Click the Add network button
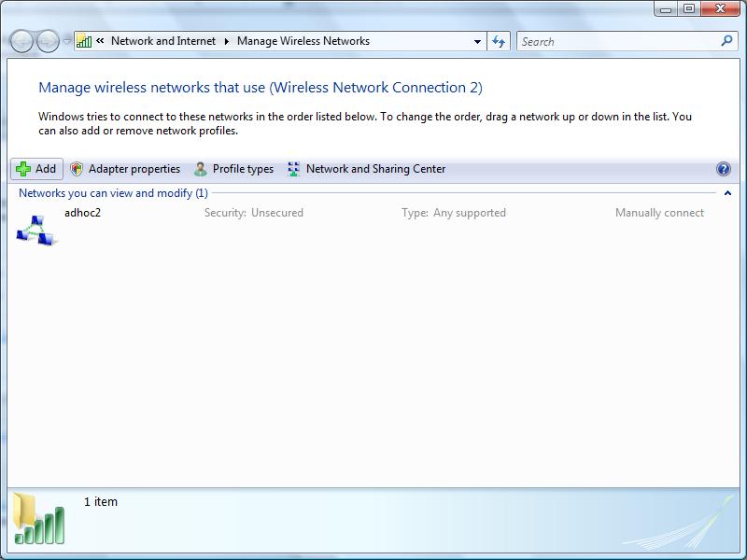Image resolution: width=747 pixels, height=560 pixels. coord(36,169)
